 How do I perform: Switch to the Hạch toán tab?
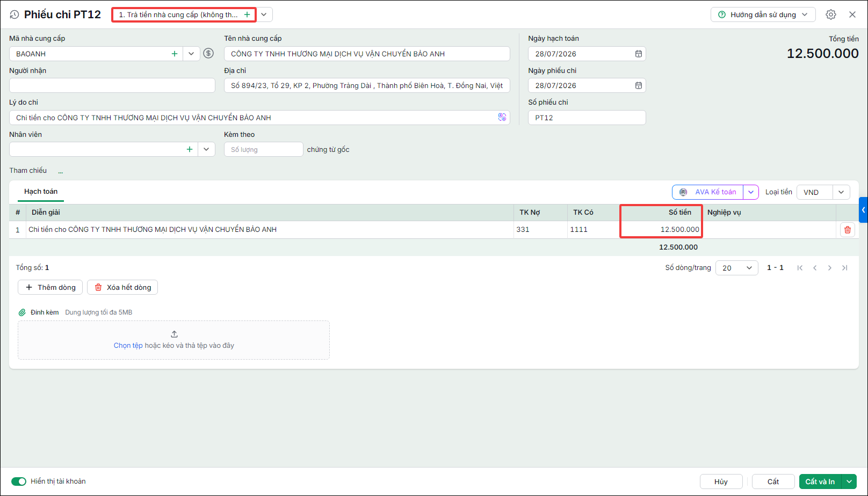41,192
